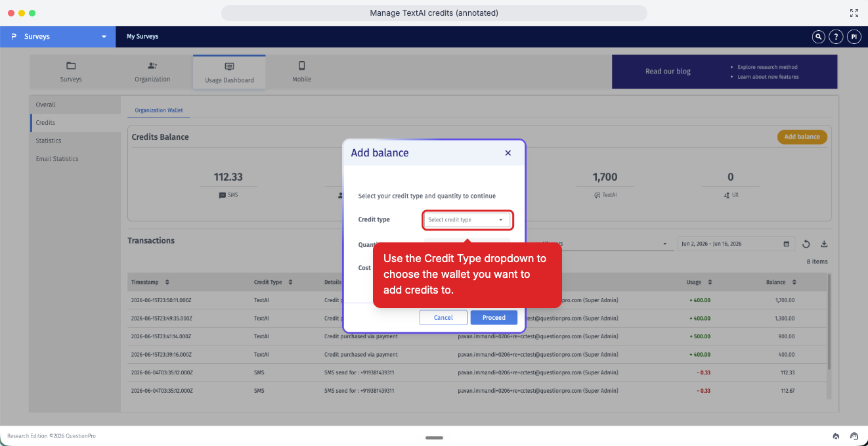Image resolution: width=868 pixels, height=446 pixels.
Task: Click timestamp 2026-06-15T23:41:14.000Z
Action: point(161,336)
